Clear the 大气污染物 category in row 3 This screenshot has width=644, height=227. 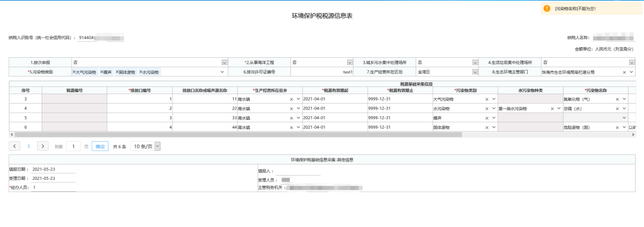coord(487,99)
